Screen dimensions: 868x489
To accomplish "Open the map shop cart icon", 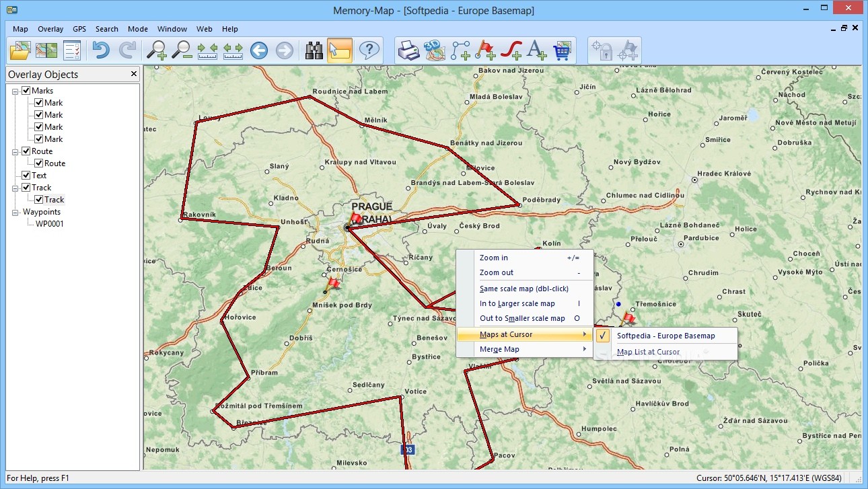I will tap(562, 50).
